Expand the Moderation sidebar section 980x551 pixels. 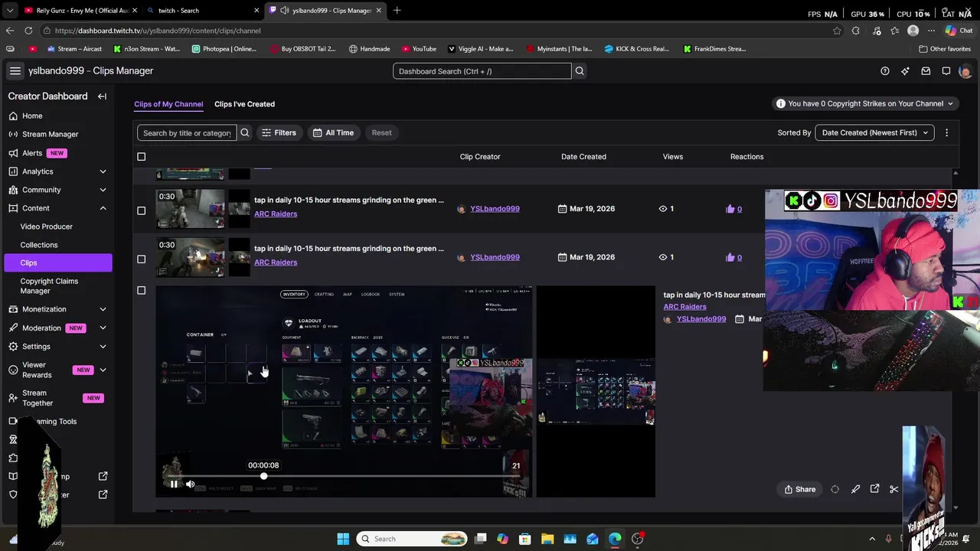point(103,328)
